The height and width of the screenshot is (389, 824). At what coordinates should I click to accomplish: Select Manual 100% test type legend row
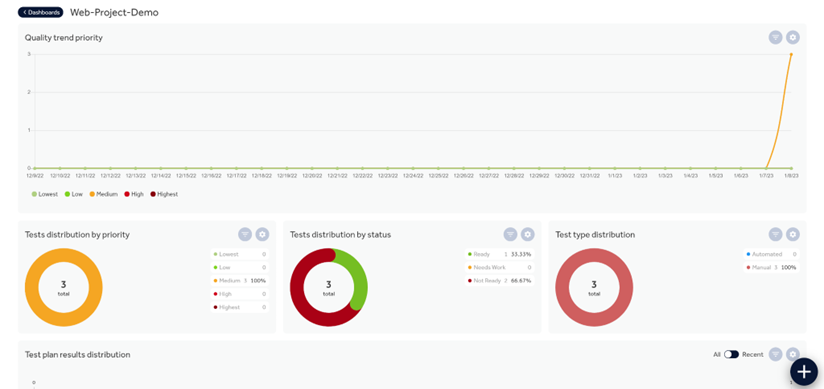point(771,268)
